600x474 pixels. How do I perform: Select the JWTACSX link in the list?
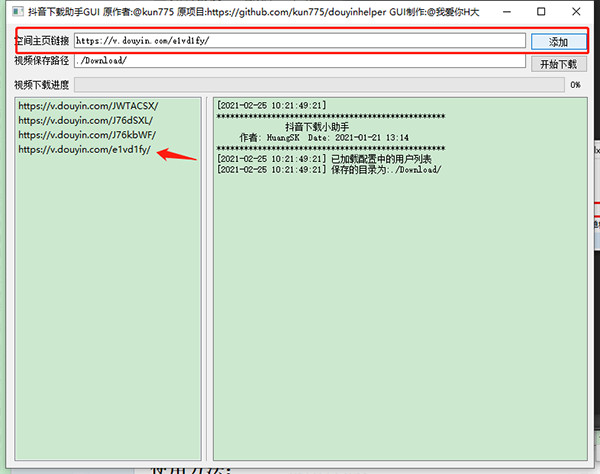pos(88,105)
